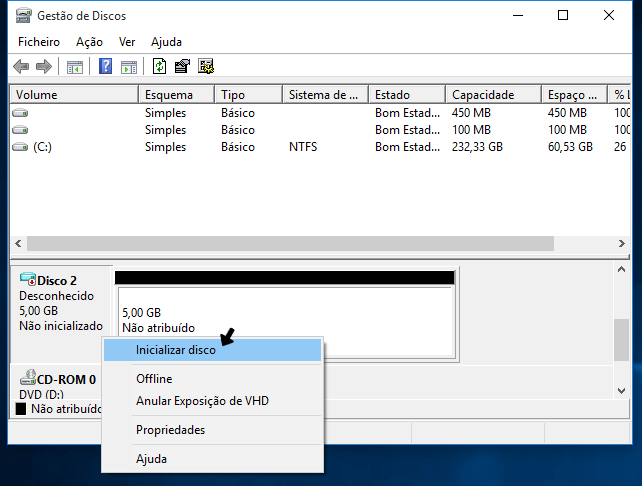Close the Gestão de Discos window
The image size is (642, 486).
(609, 16)
